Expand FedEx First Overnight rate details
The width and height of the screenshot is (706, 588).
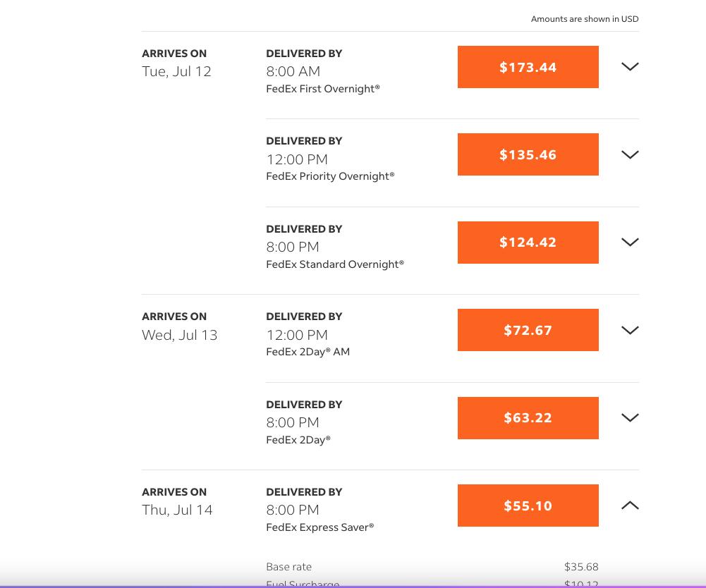630,67
